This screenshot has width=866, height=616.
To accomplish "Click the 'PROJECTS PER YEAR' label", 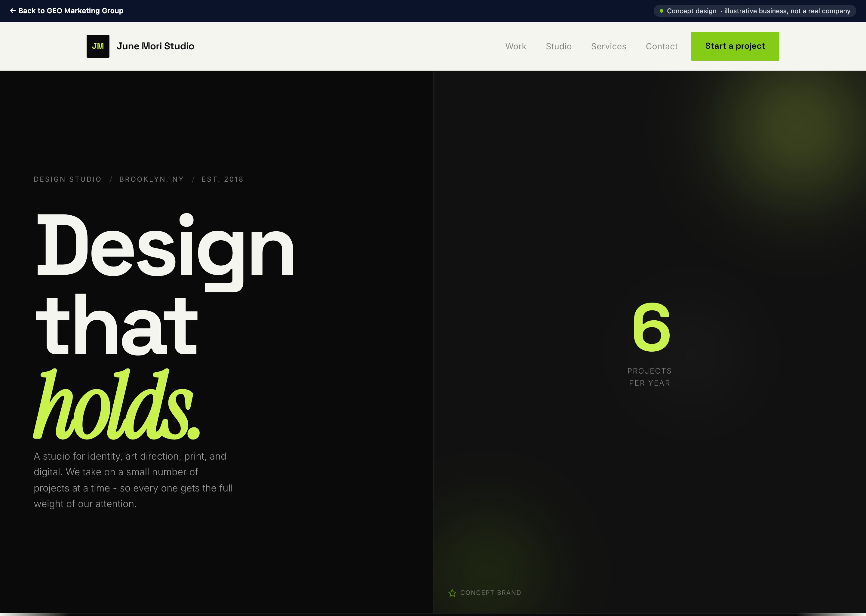I will pos(649,377).
